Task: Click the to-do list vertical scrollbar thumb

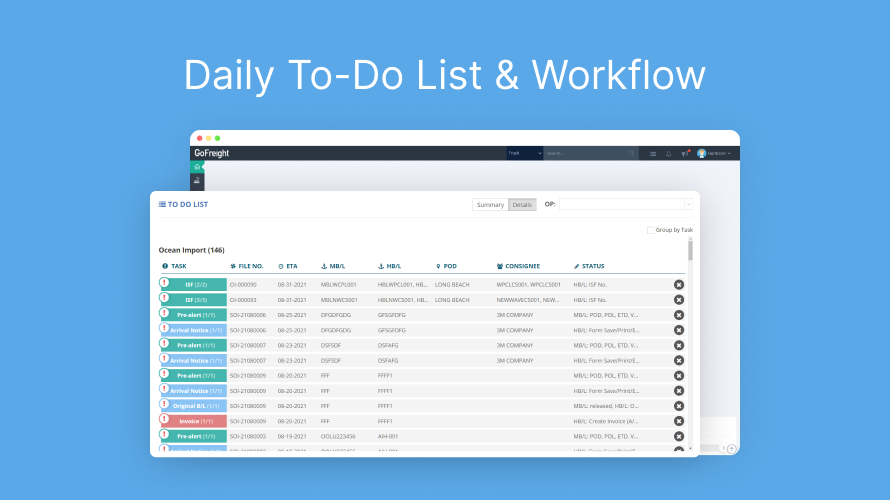Action: [x=690, y=250]
